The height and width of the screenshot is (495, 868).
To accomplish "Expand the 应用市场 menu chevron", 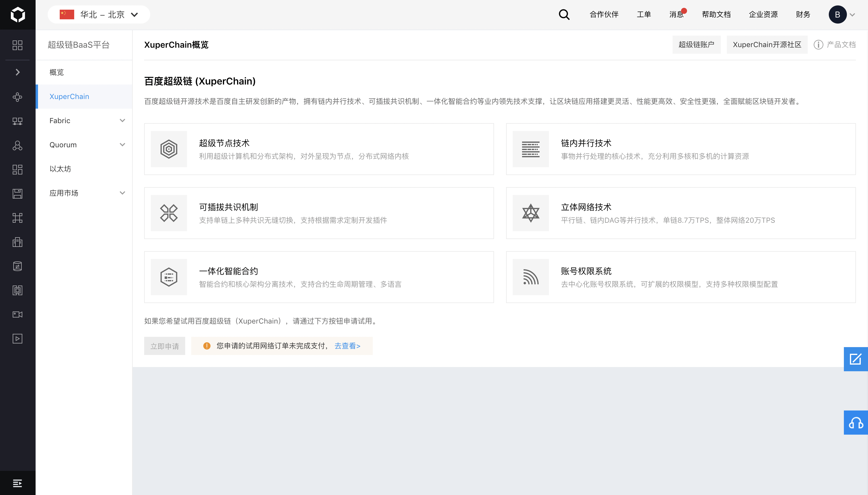I will click(122, 193).
